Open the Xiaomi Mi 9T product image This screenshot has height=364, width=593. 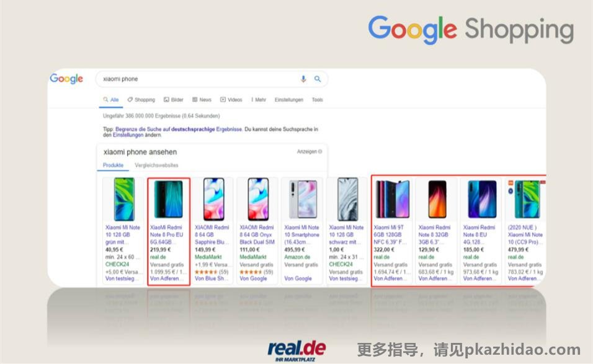point(392,199)
